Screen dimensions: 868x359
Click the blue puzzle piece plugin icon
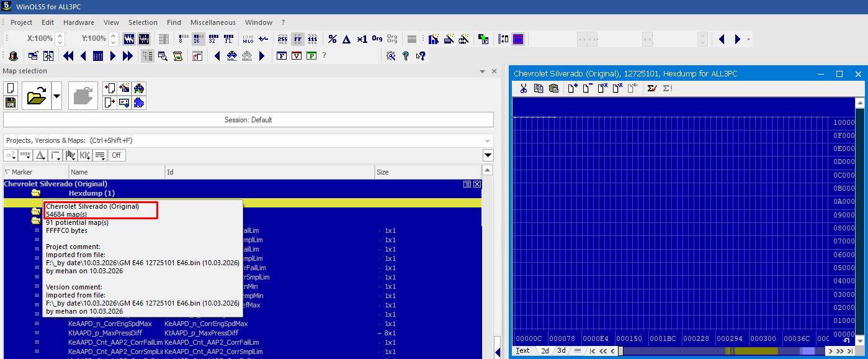click(139, 102)
